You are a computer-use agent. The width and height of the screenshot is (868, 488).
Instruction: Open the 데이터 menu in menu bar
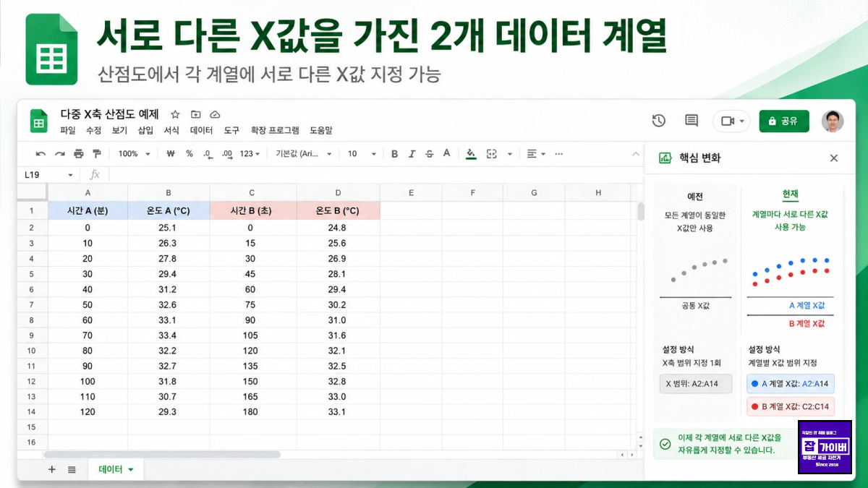click(x=201, y=131)
